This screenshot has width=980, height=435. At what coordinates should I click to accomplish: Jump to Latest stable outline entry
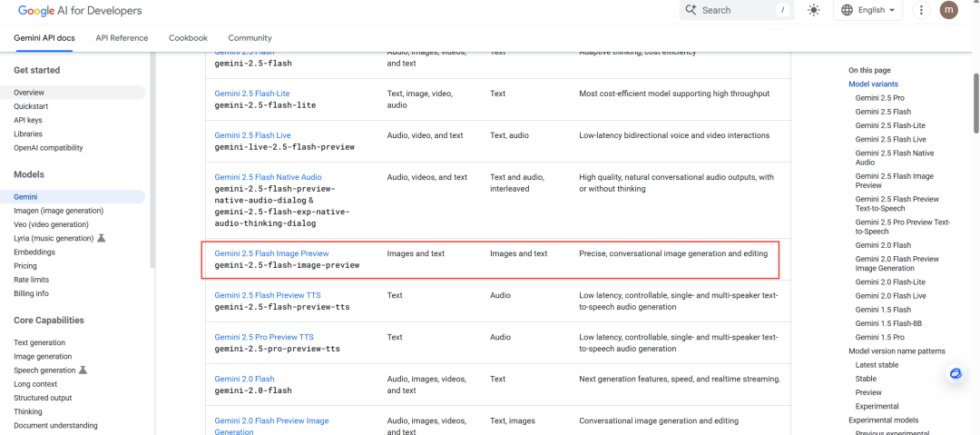(878, 365)
